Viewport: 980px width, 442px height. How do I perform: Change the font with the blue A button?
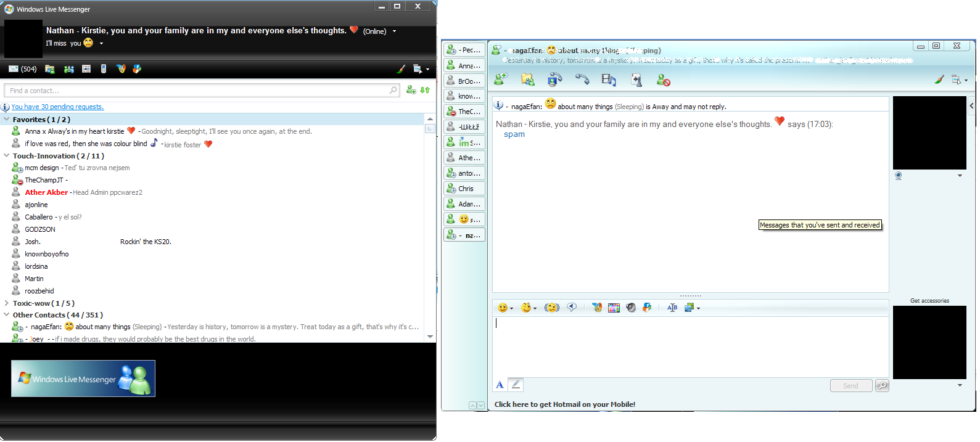[500, 385]
